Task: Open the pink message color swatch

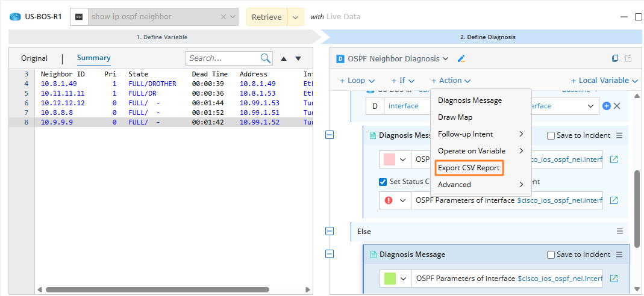Action: 389,159
